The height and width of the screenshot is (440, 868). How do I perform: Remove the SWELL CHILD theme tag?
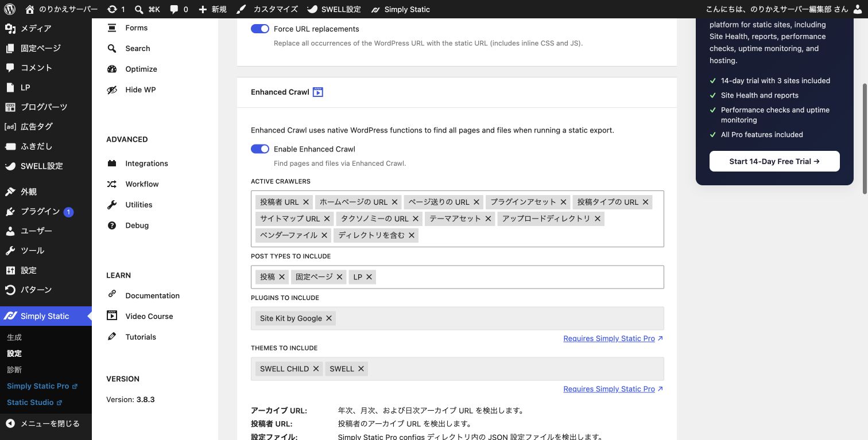click(x=316, y=369)
